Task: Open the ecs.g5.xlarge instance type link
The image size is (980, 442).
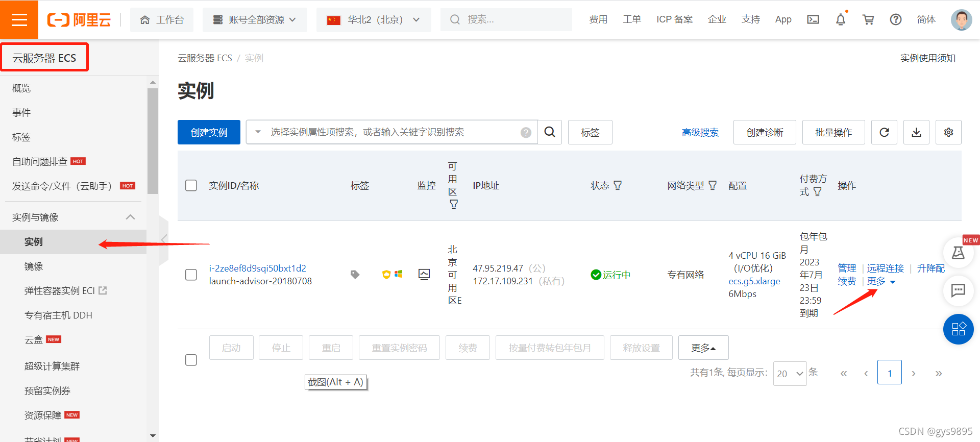Action: point(754,281)
